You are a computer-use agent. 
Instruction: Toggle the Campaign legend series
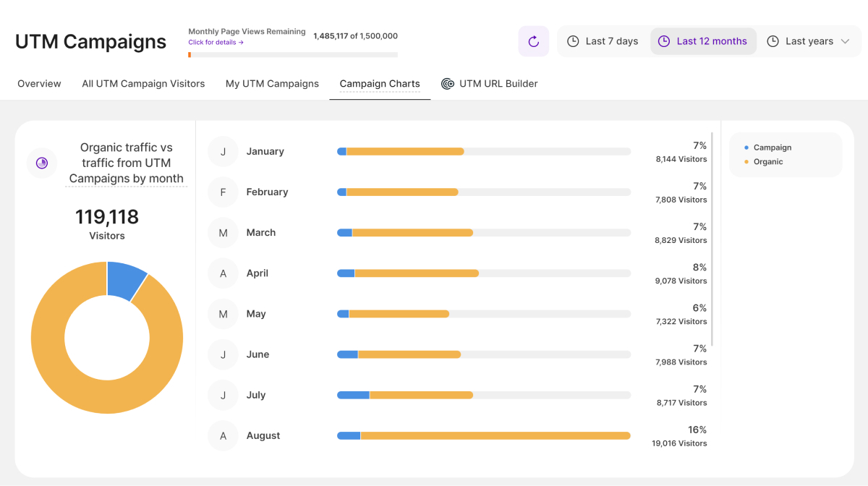(x=772, y=148)
